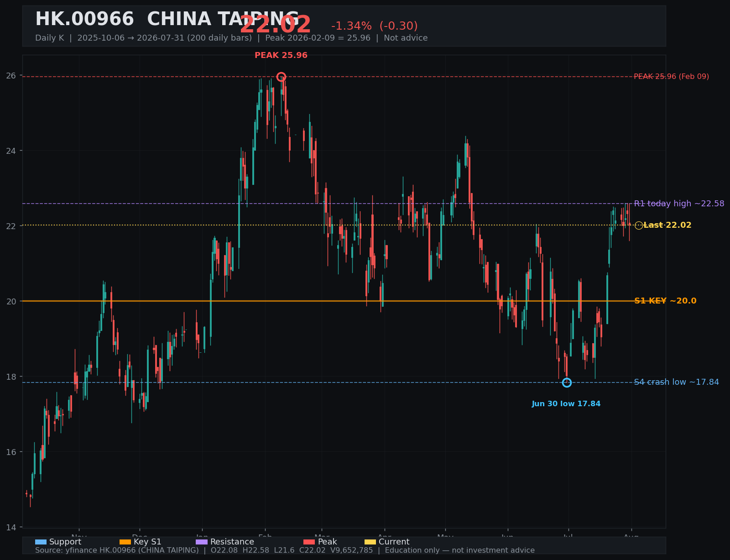Click the 'Key S1' legend label

pos(147,542)
